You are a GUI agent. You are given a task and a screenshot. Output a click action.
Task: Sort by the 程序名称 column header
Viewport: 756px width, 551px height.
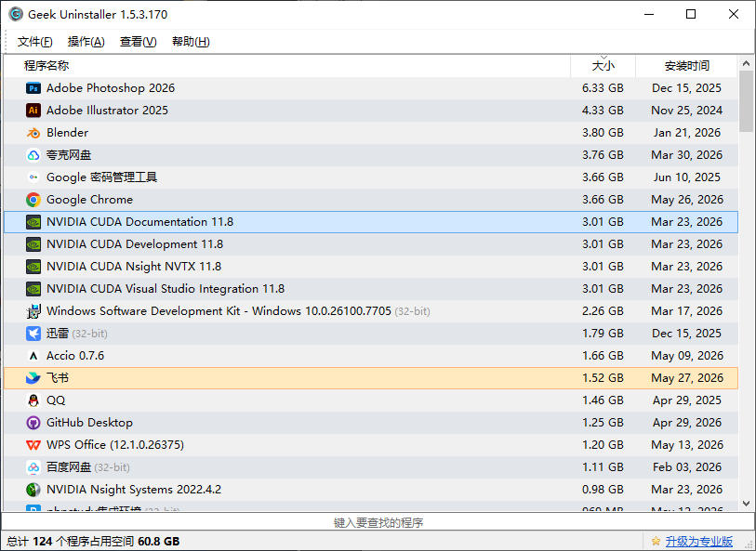tap(287, 65)
